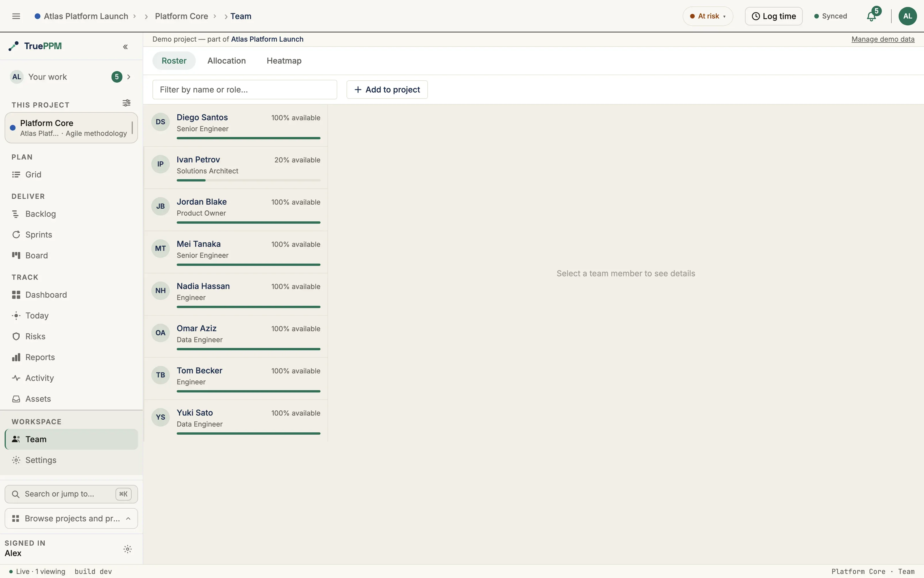Click the MT avatar for Mei Tanaka
924x578 pixels.
click(x=160, y=249)
